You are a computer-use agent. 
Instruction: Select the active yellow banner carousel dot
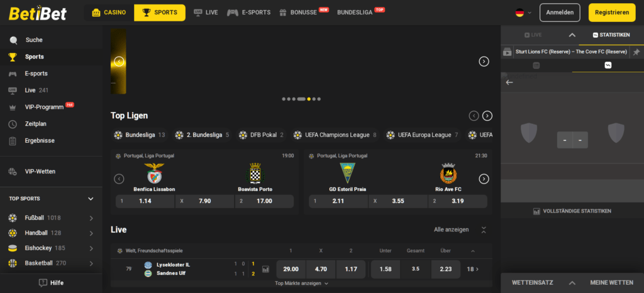(309, 99)
